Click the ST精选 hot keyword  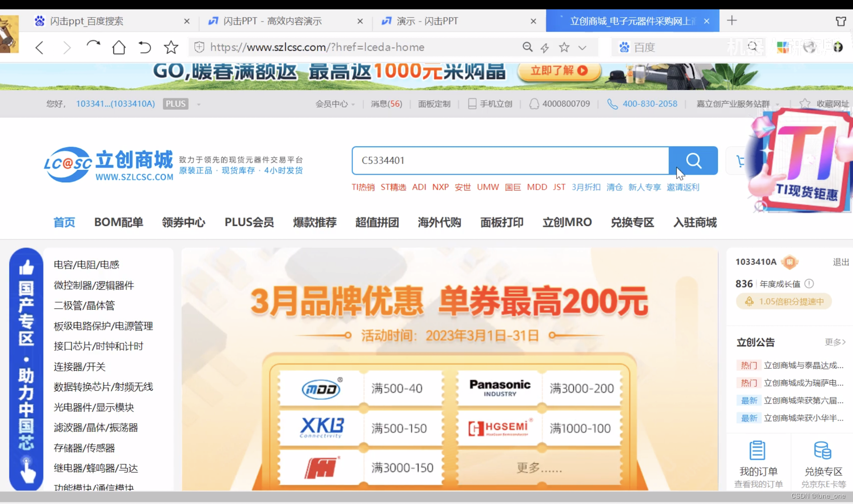click(x=393, y=187)
